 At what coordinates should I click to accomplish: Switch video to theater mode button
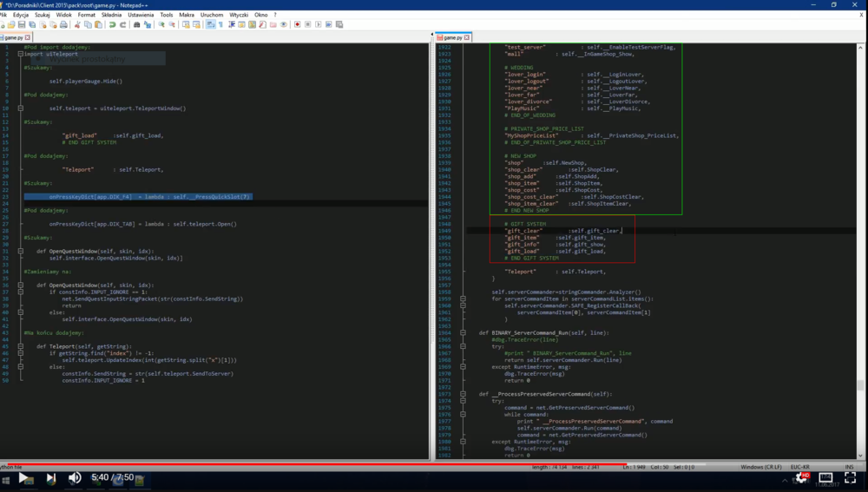pos(825,477)
